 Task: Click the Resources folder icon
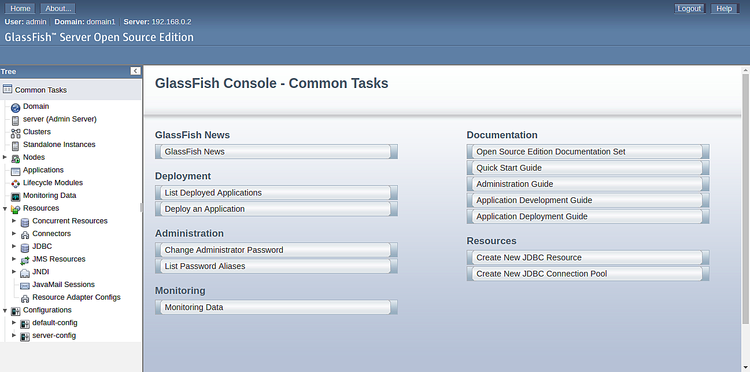click(15, 209)
